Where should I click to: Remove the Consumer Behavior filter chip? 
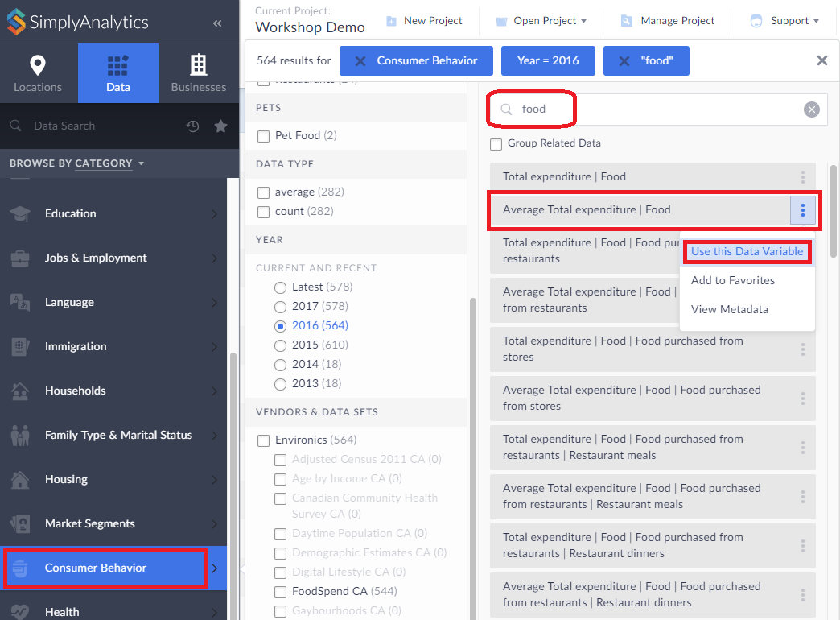pyautogui.click(x=360, y=61)
